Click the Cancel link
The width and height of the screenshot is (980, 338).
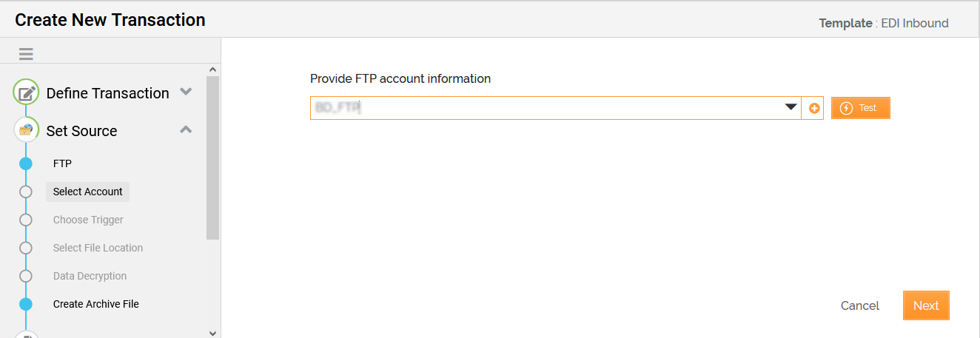[x=859, y=305]
